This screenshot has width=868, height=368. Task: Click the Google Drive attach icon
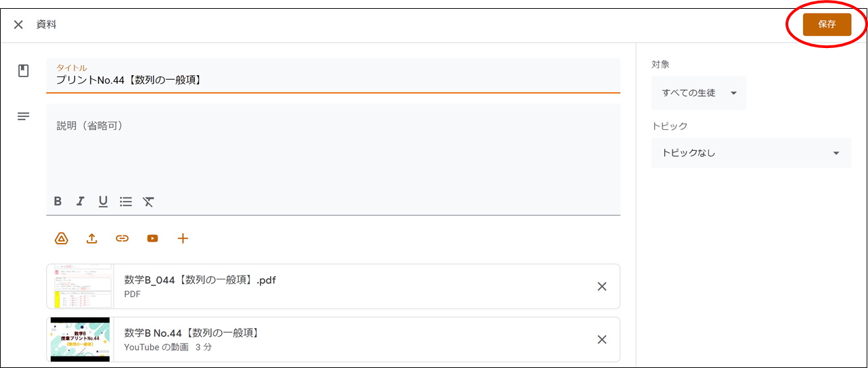point(62,238)
